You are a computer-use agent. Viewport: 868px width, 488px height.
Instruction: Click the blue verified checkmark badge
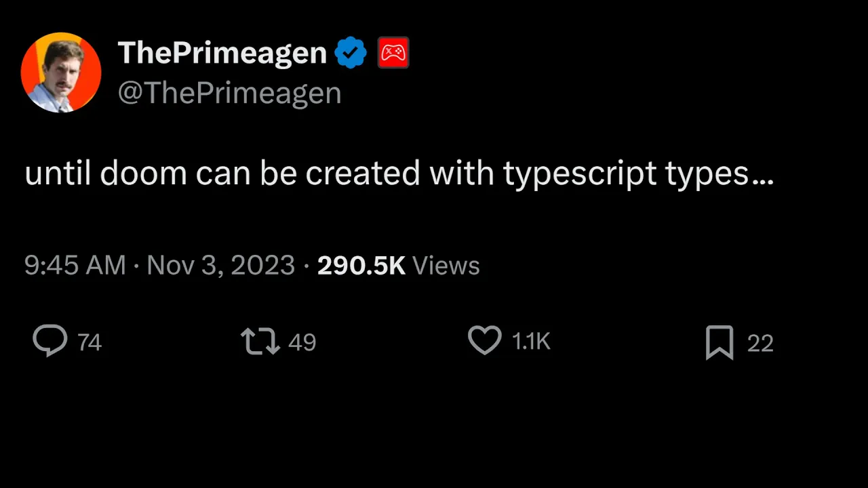(351, 53)
